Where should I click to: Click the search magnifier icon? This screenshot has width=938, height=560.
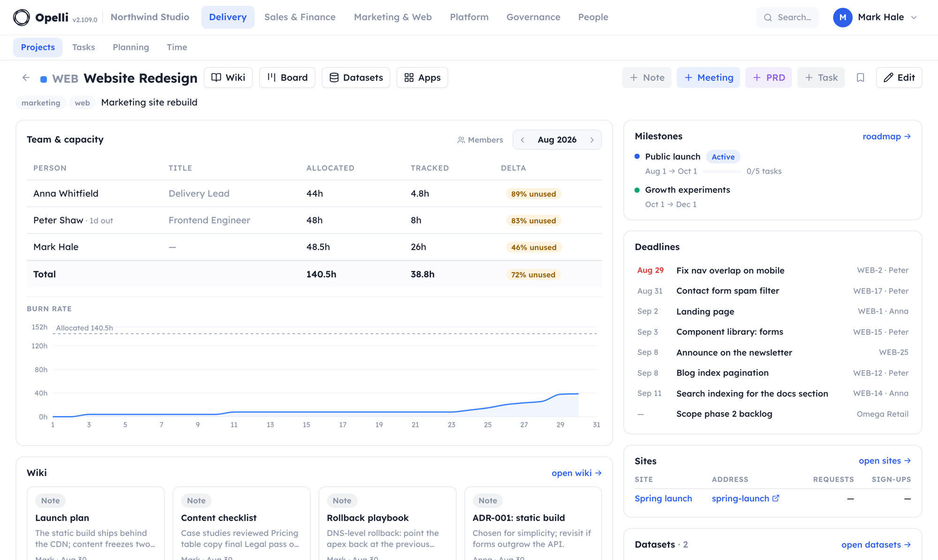coord(768,17)
